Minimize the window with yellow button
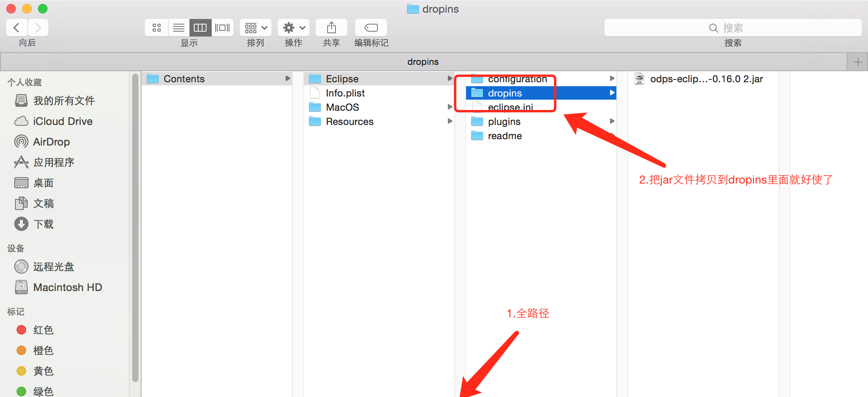Viewport: 868px width, 397px height. (x=27, y=9)
